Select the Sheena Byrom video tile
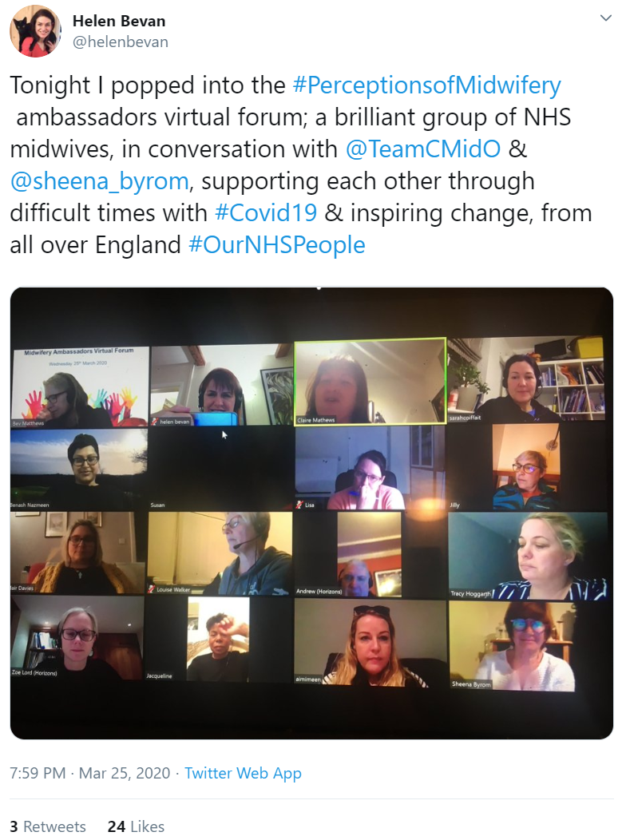Image resolution: width=626 pixels, height=840 pixels. [x=513, y=645]
